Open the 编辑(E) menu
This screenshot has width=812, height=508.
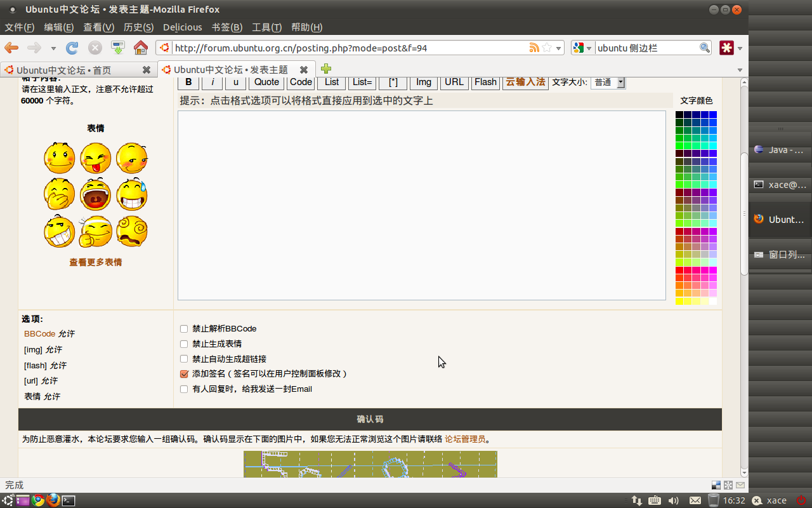pyautogui.click(x=59, y=27)
